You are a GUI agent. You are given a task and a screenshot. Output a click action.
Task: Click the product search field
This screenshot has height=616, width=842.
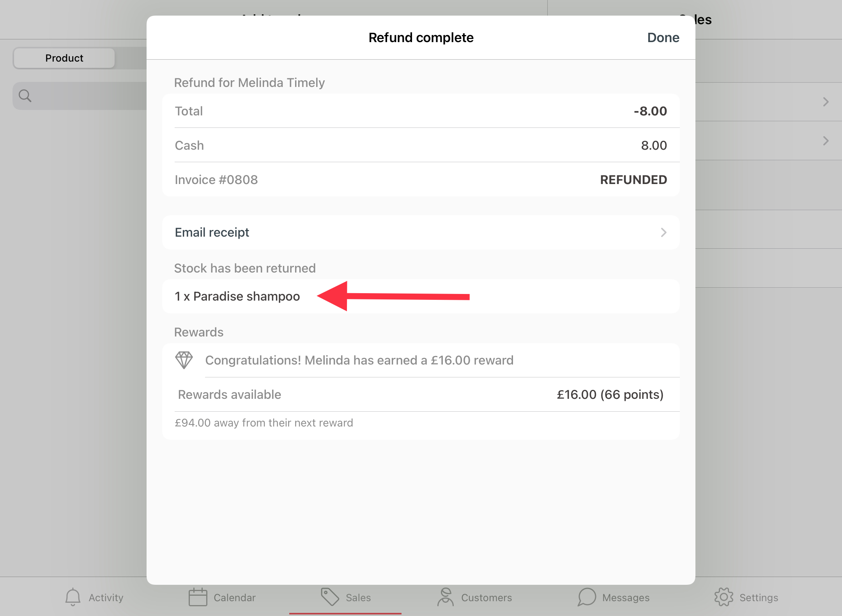click(80, 96)
